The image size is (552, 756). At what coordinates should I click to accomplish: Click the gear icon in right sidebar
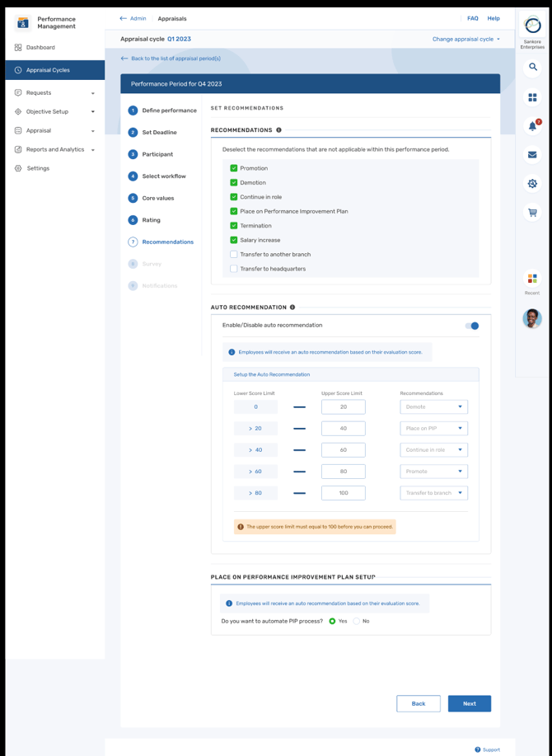tap(532, 184)
